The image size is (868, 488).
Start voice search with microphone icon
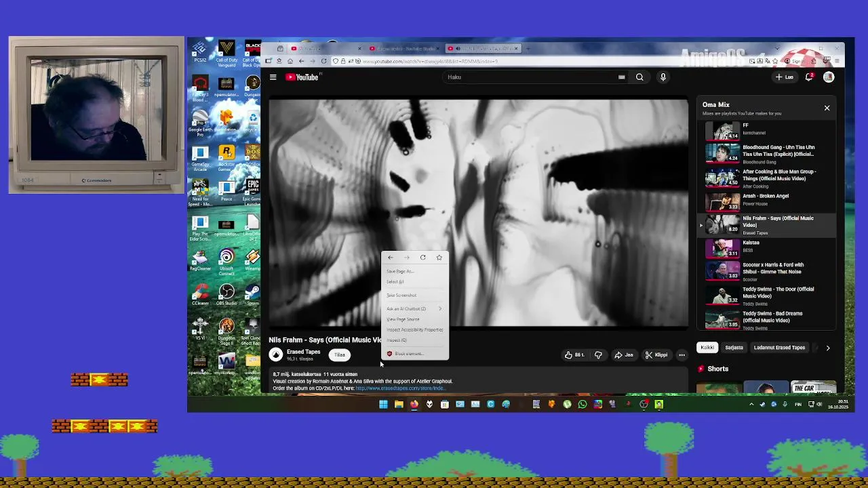click(663, 77)
